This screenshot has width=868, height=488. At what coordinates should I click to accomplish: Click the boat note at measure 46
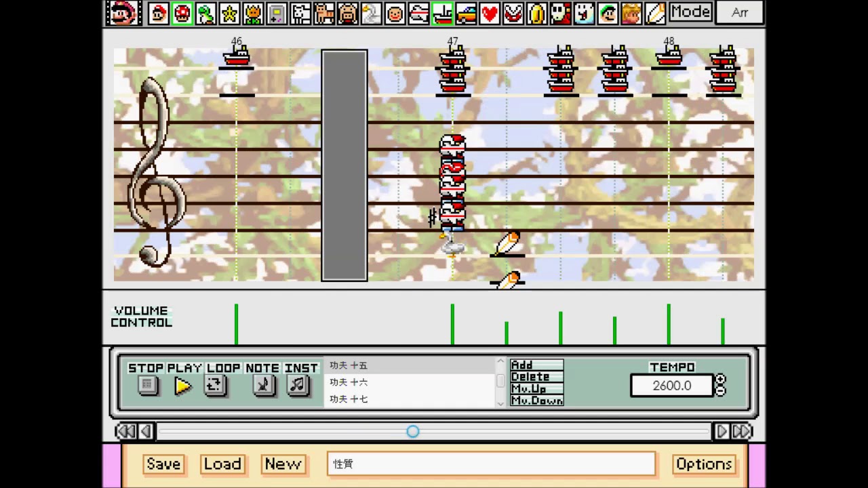click(237, 57)
